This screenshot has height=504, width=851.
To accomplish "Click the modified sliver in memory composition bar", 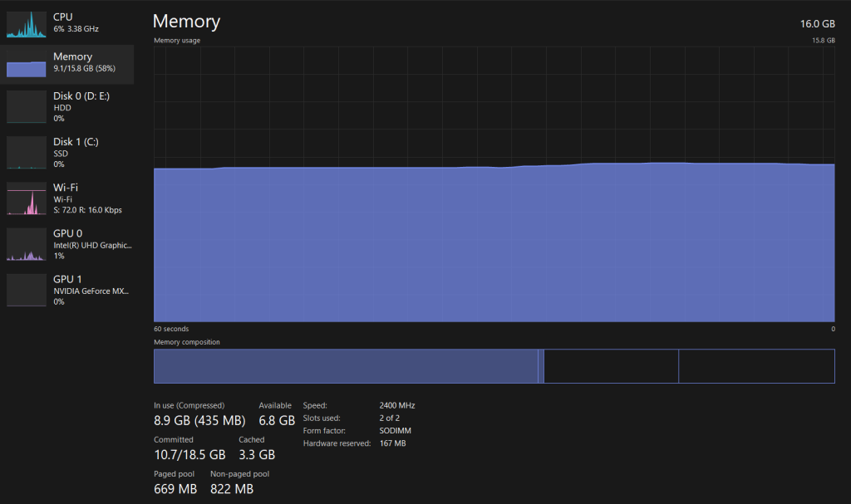I will tap(541, 366).
